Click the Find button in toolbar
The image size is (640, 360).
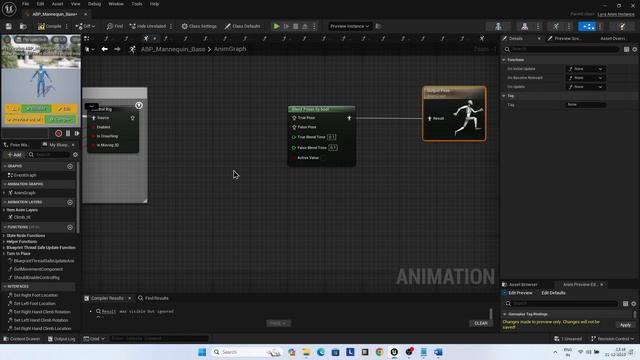pyautogui.click(x=115, y=26)
